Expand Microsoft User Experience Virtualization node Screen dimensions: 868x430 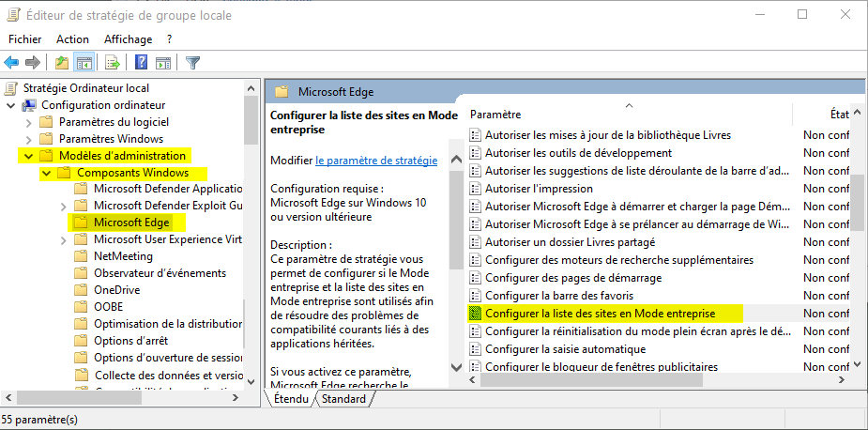(x=64, y=240)
